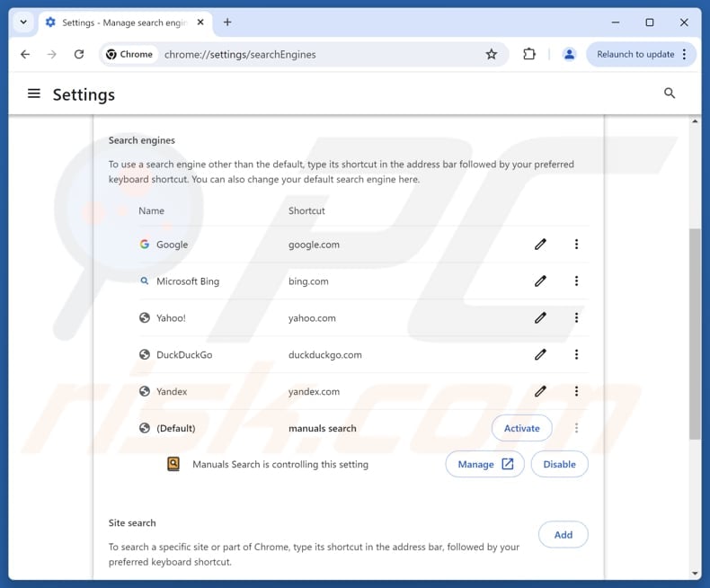Open Chrome's three-dot menu

coord(685,54)
